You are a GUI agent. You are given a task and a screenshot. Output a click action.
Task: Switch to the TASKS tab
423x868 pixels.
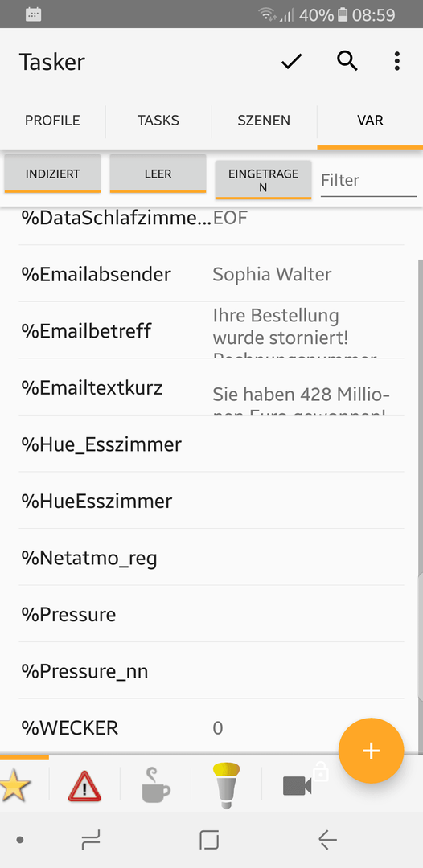pyautogui.click(x=158, y=121)
